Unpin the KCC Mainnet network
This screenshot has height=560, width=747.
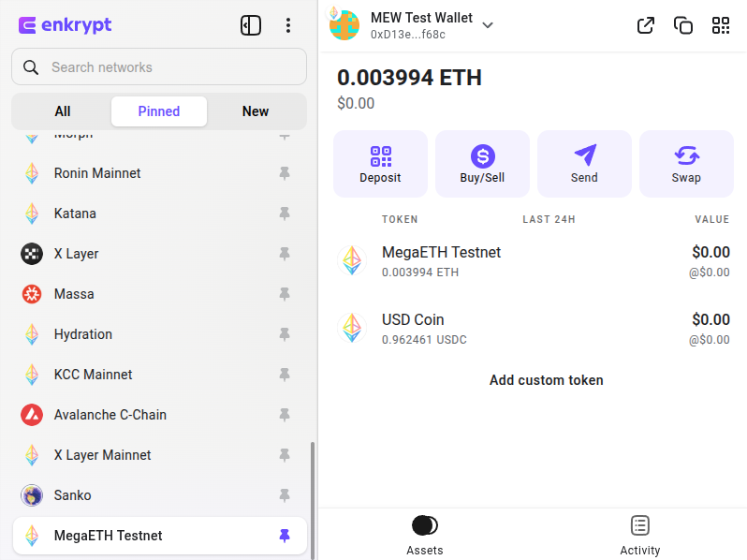click(285, 375)
